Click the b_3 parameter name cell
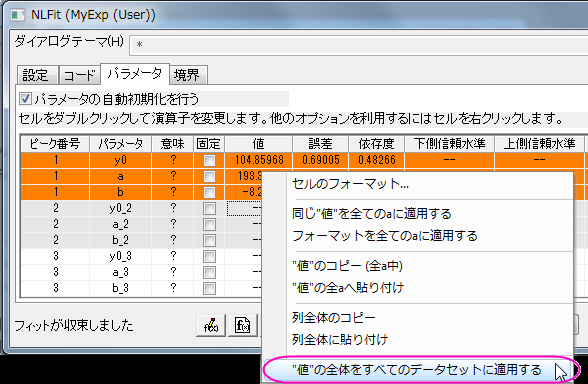Viewport: 588px width, 384px height. point(120,288)
